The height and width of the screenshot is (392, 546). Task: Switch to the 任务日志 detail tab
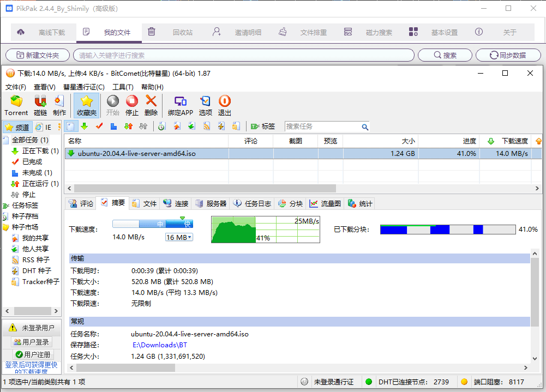[x=252, y=204]
